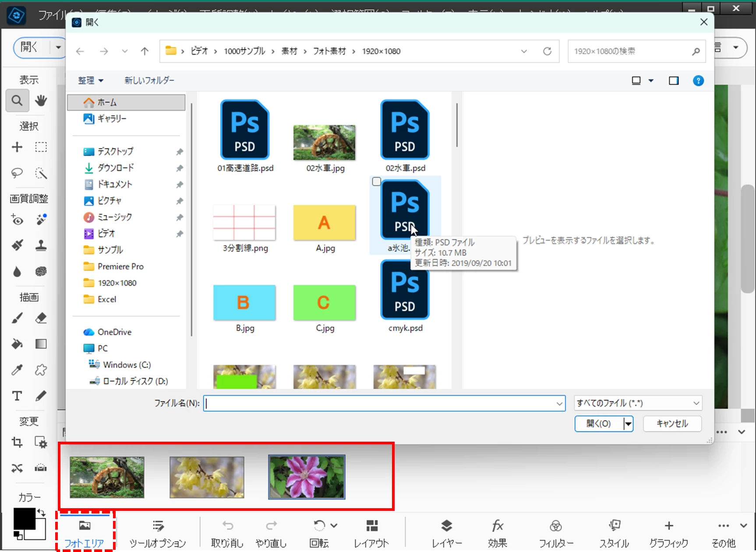Click the 取り消し undo button

coord(227,533)
